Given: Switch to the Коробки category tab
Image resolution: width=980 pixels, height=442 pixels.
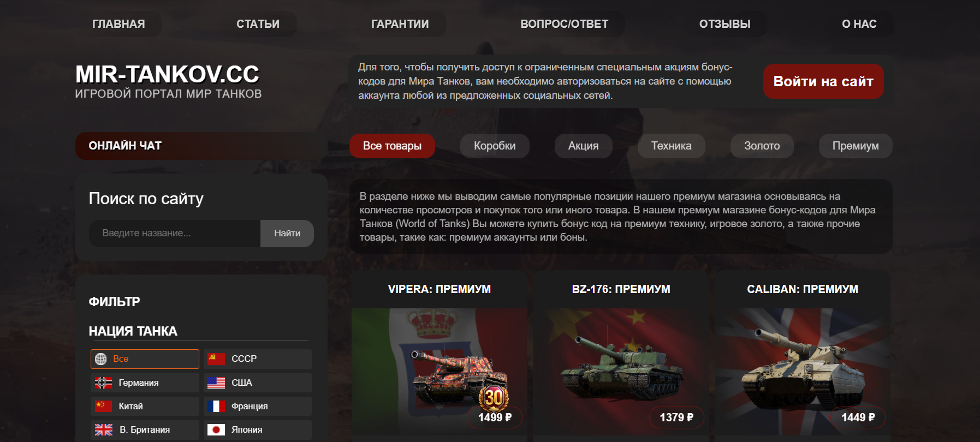Looking at the screenshot, I should [495, 146].
